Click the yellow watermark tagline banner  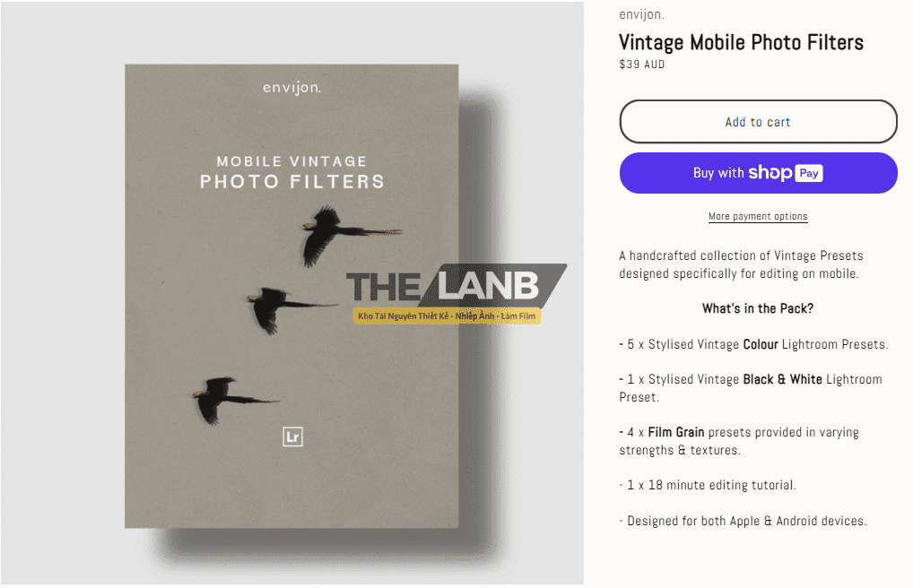point(447,316)
